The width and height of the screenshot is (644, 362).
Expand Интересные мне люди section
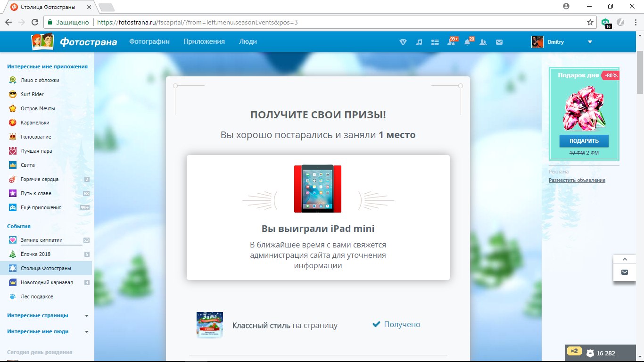(86, 332)
